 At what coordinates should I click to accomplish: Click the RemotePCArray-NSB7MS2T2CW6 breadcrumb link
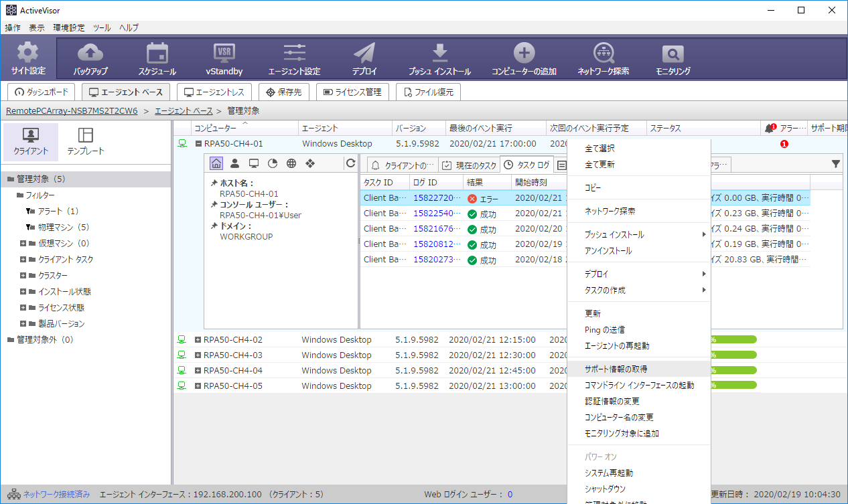[72, 110]
